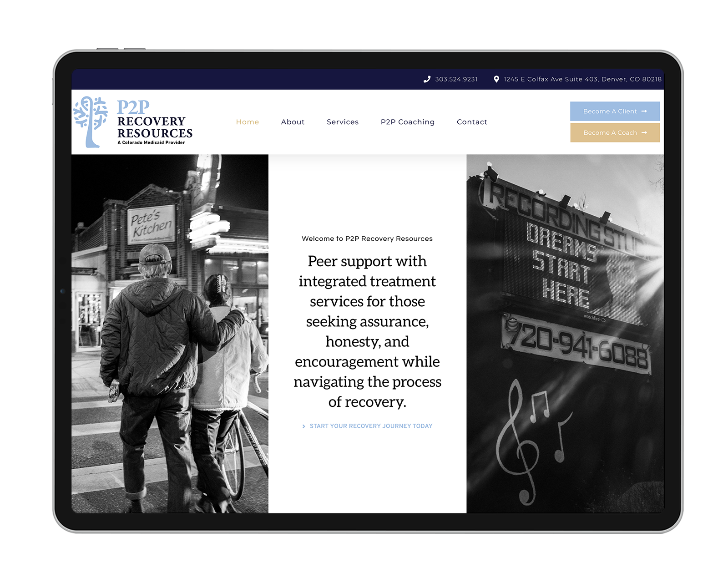Open the About navigation menu item
728x583 pixels.
(293, 122)
